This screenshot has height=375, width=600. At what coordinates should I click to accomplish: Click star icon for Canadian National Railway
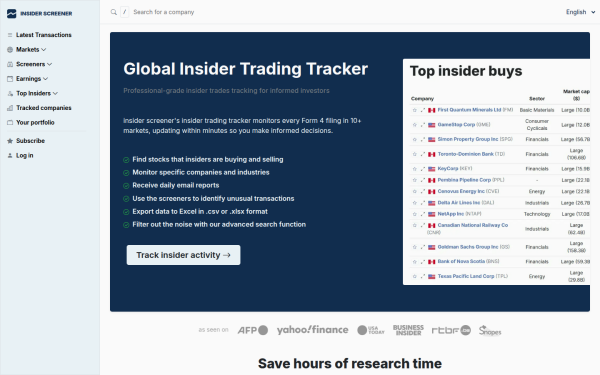(414, 225)
